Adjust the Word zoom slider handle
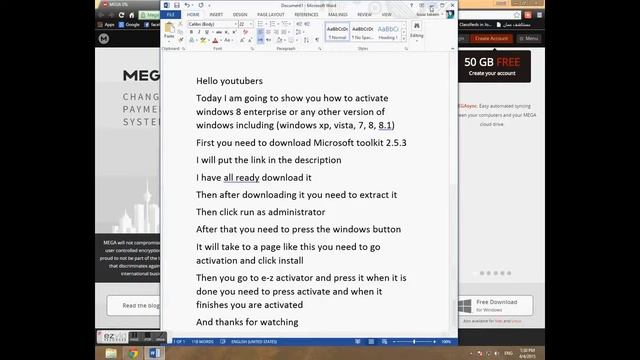 (x=414, y=342)
